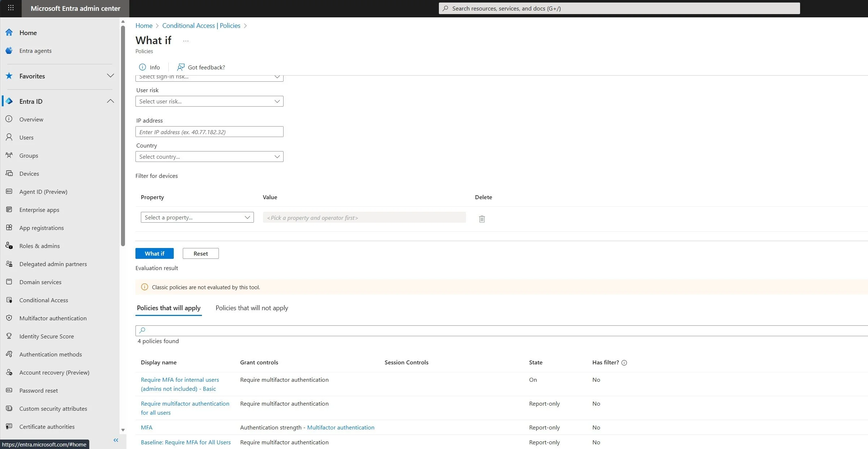Click the blue What if button
Viewport: 868px width, 449px height.
point(154,253)
